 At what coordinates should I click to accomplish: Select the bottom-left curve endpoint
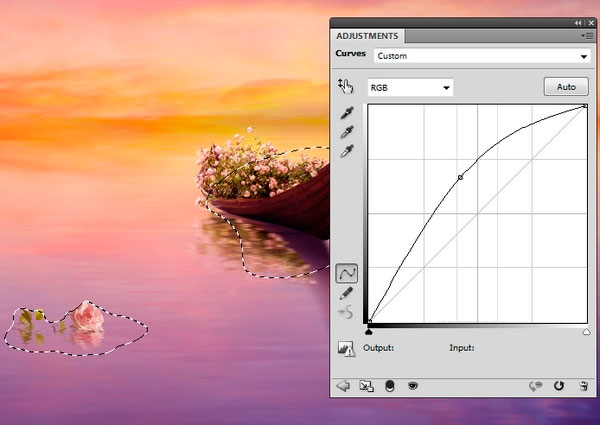point(370,321)
